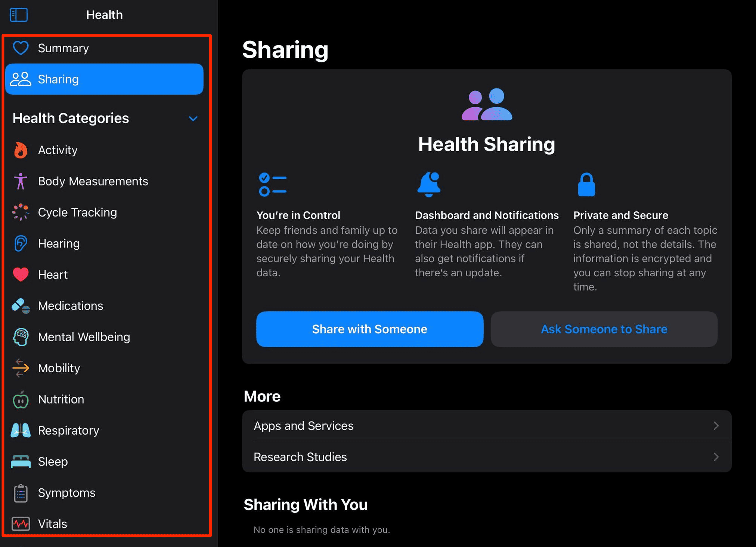Click the red Heart icon
Viewport: 756px width, 547px height.
click(x=21, y=275)
